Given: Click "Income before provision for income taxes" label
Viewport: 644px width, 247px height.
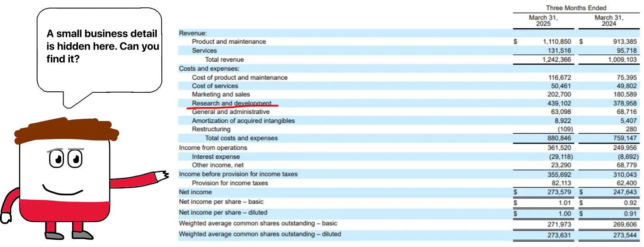Looking at the screenshot, I should pos(238,174).
